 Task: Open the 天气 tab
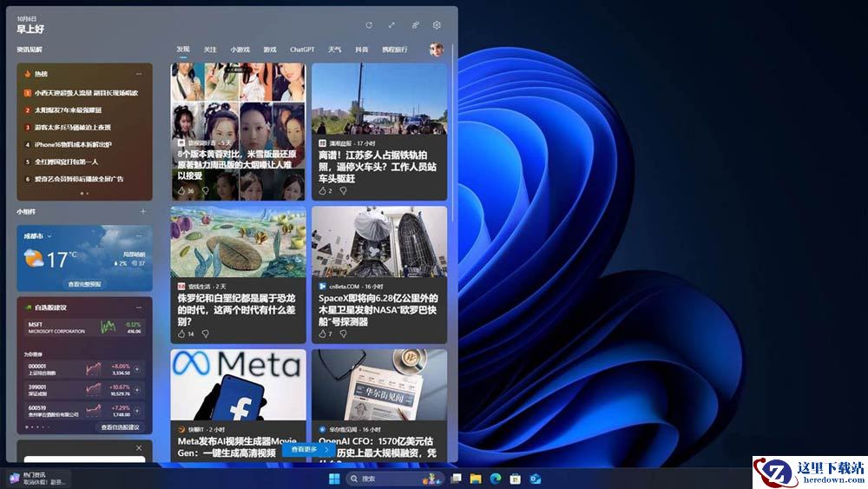334,50
